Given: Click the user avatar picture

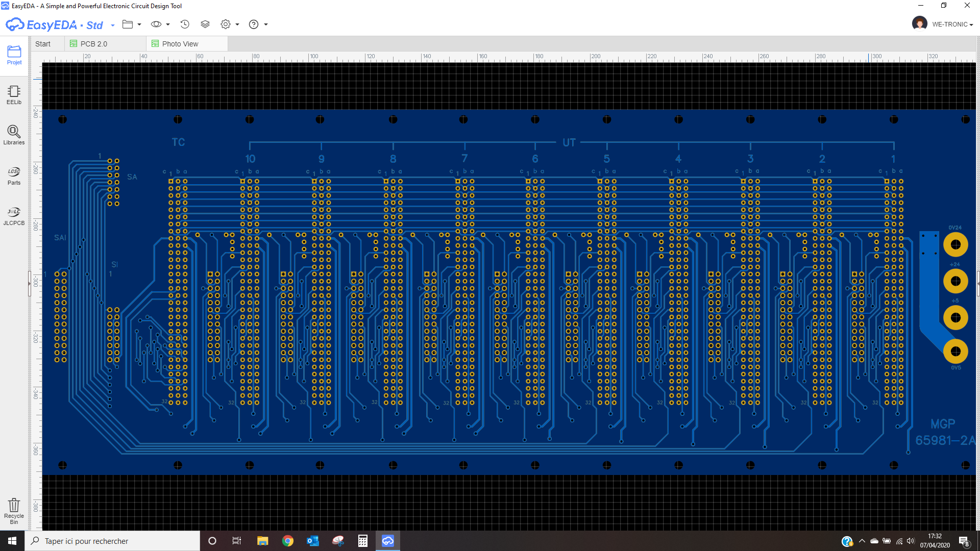Looking at the screenshot, I should click(x=919, y=23).
